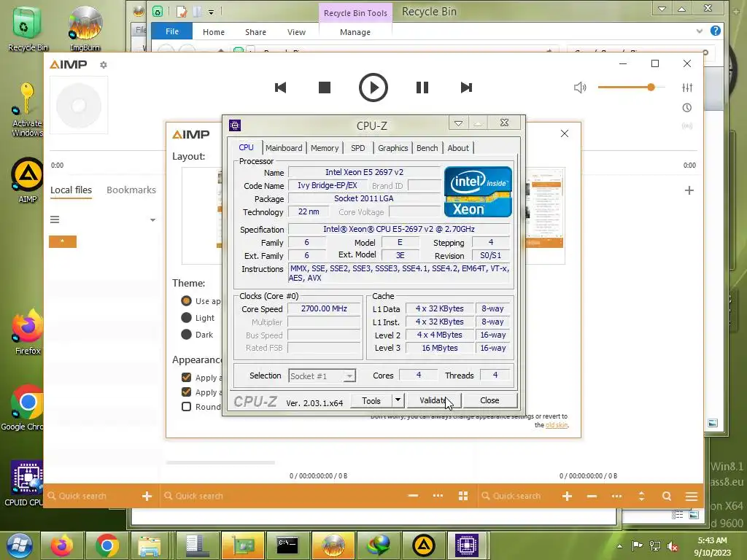Open the AIMP desktop shortcut

point(28,181)
